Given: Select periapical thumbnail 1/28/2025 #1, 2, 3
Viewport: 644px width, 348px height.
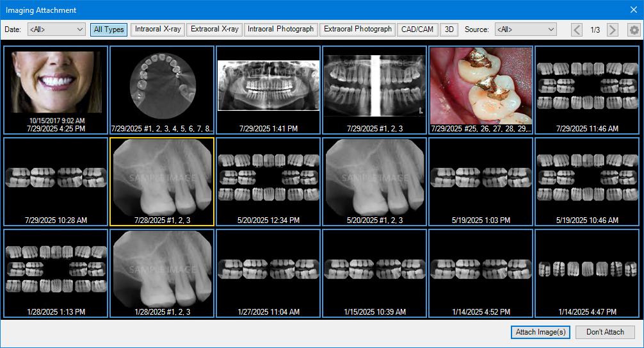Looking at the screenshot, I should click(162, 274).
